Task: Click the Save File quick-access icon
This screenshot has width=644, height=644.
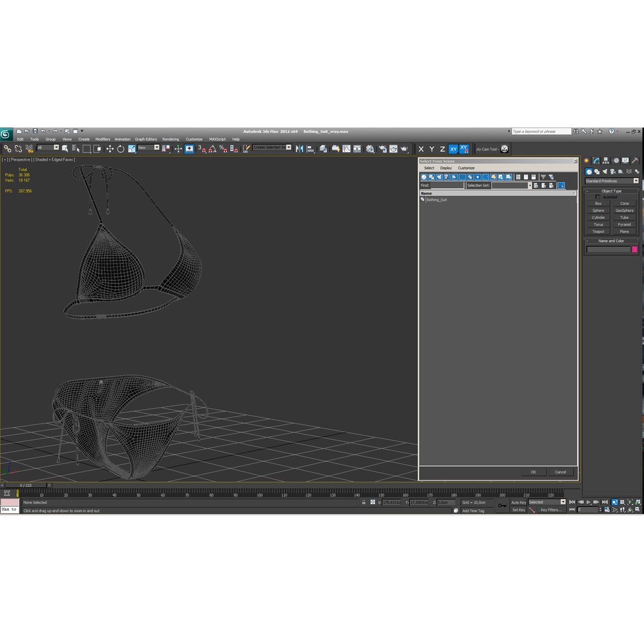Action: click(x=35, y=131)
